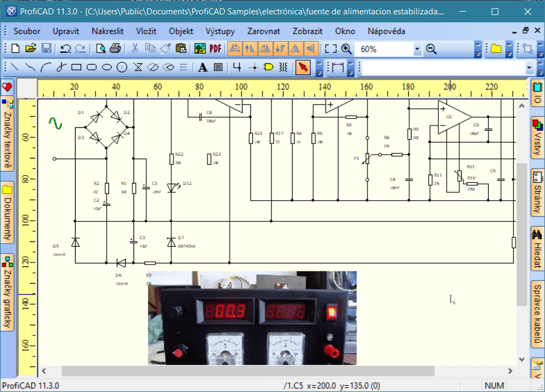Redo the last undone action
This screenshot has height=392, width=545.
coord(80,49)
